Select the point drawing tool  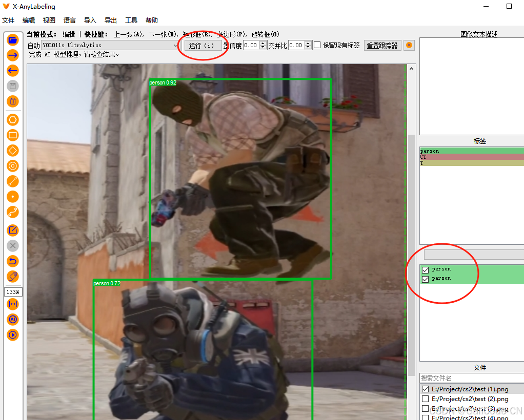tap(13, 197)
